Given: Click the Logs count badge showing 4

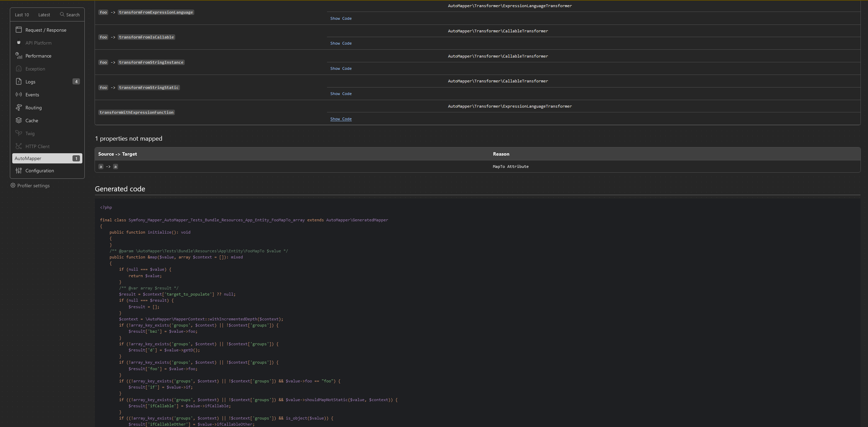Looking at the screenshot, I should tap(76, 82).
